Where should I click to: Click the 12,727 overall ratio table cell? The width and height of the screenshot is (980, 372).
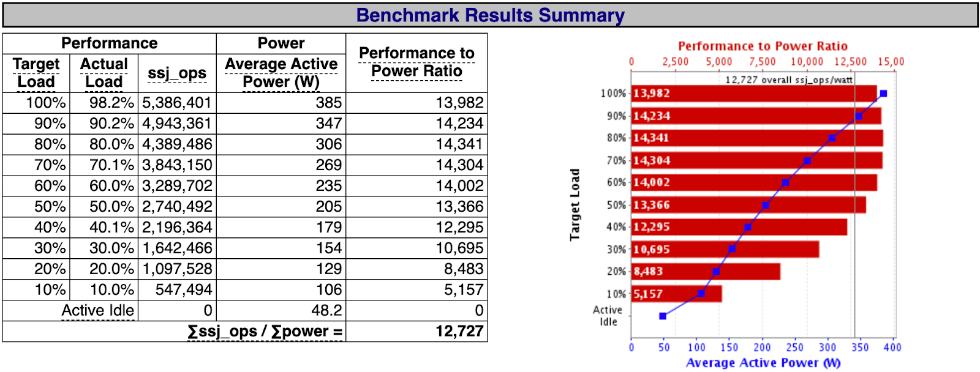click(x=417, y=332)
